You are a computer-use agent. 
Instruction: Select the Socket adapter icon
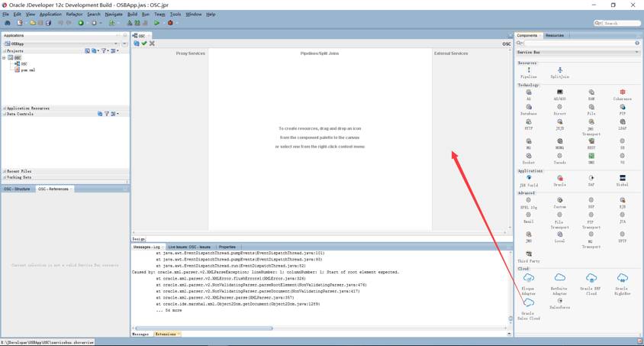coord(529,156)
